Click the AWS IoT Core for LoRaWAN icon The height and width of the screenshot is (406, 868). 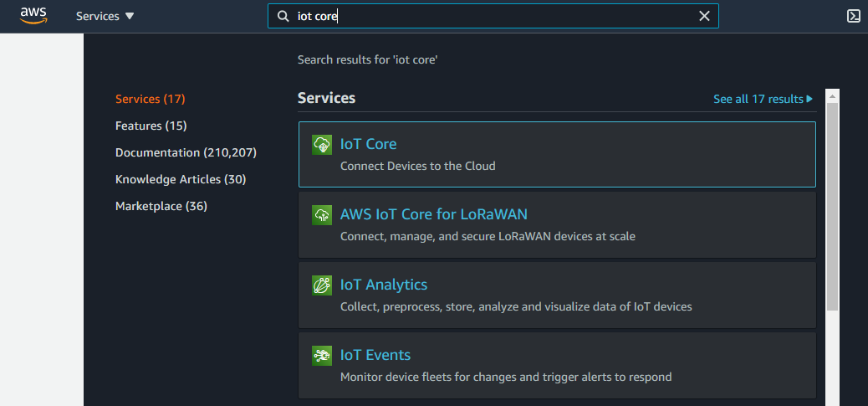[322, 215]
